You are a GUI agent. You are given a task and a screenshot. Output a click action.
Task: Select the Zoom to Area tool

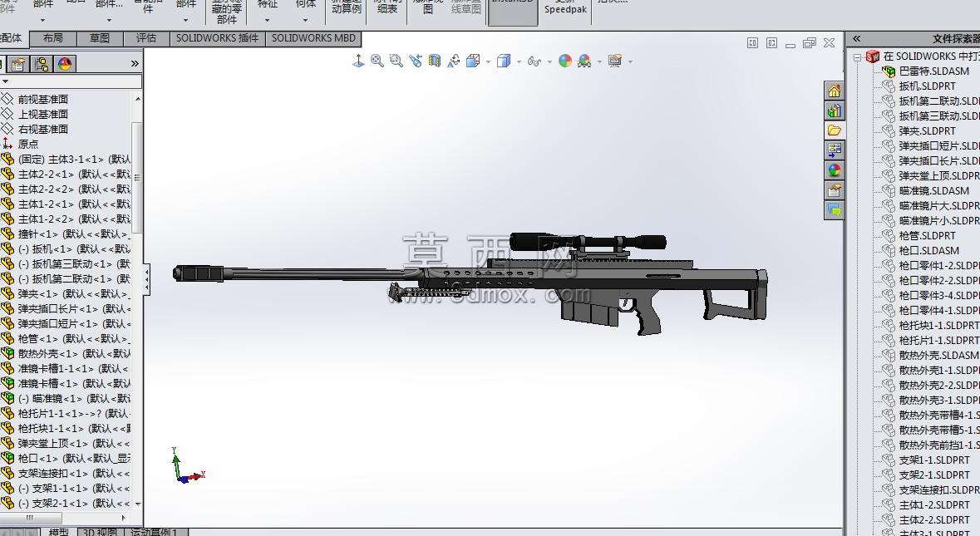pyautogui.click(x=396, y=61)
